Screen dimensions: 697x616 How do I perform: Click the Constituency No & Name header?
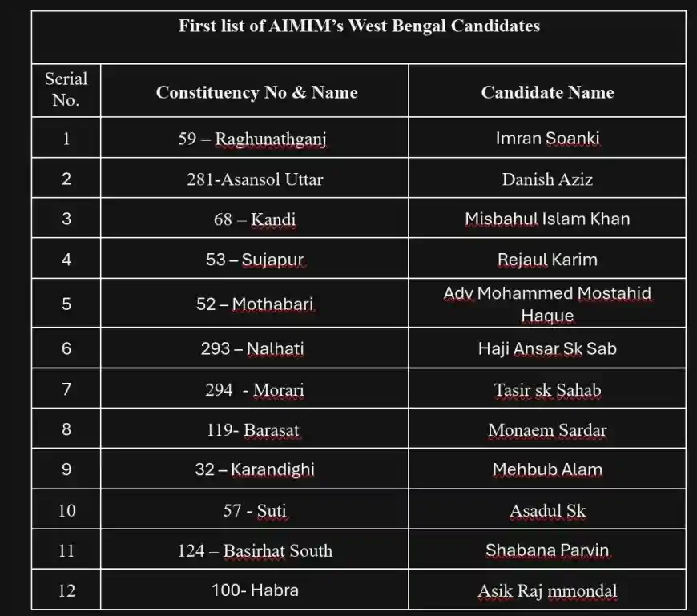[x=256, y=93]
